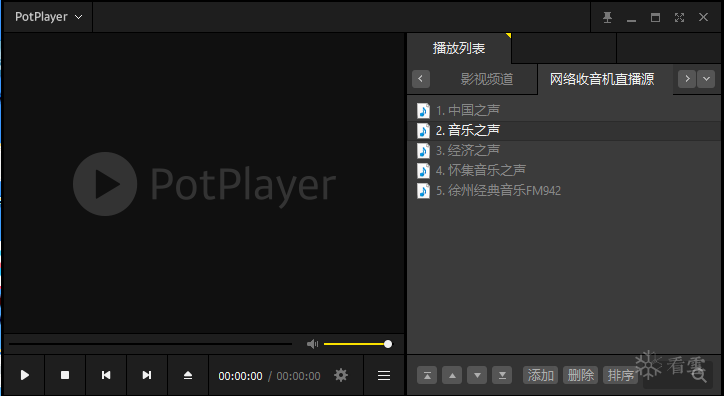The image size is (724, 396).
Task: Open the gear control panel icon
Action: coord(341,375)
